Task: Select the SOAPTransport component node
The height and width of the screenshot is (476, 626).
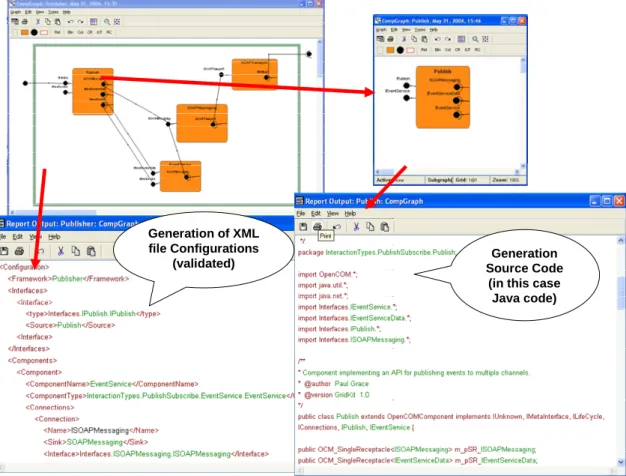Action: pos(254,74)
